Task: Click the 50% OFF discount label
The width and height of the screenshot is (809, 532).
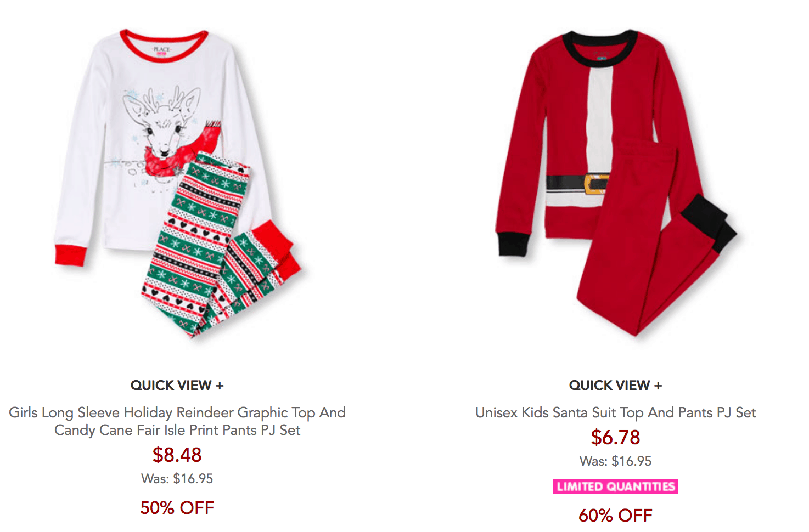Action: pyautogui.click(x=177, y=508)
